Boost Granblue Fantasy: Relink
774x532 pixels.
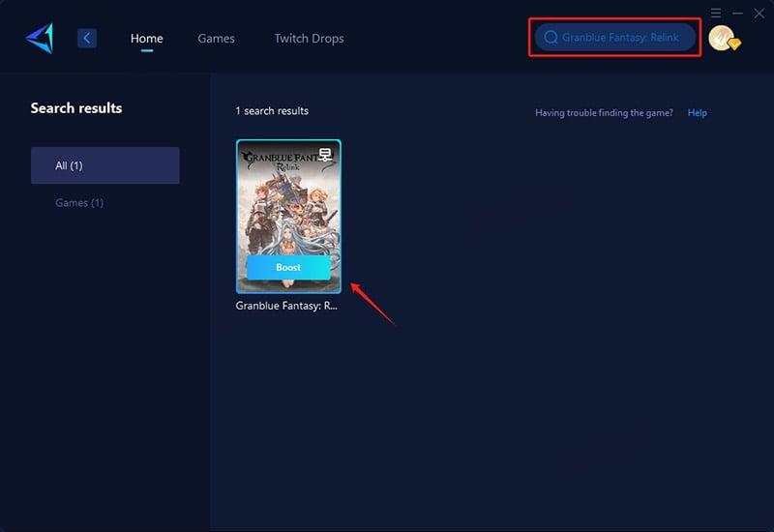288,267
